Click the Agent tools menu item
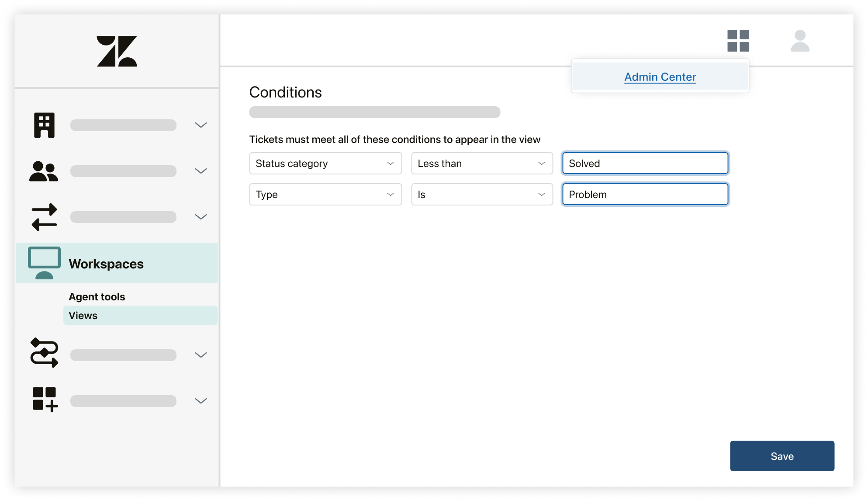This screenshot has height=501, width=868. tap(97, 296)
